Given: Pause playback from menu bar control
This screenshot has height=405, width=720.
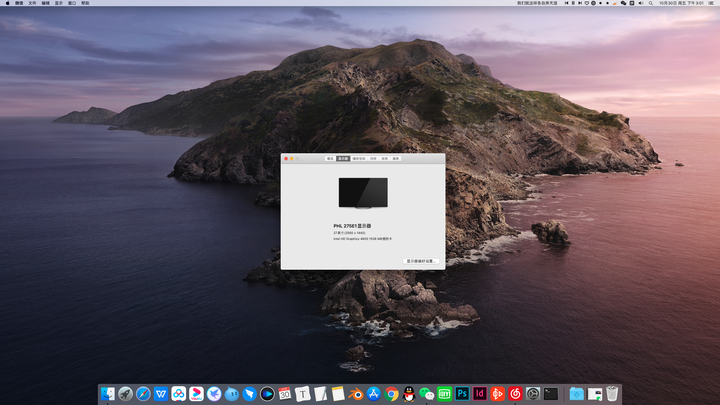Looking at the screenshot, I should click(573, 3).
